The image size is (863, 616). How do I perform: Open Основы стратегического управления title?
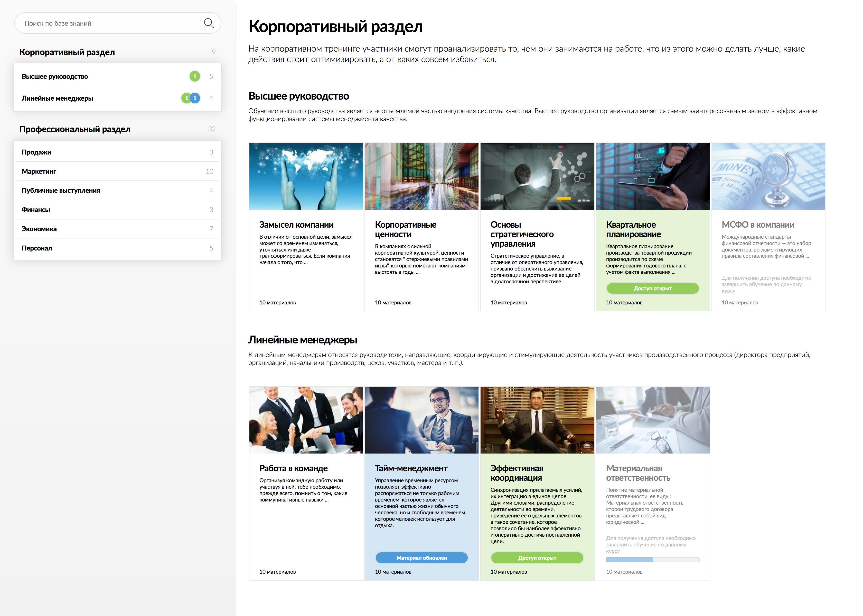522,234
